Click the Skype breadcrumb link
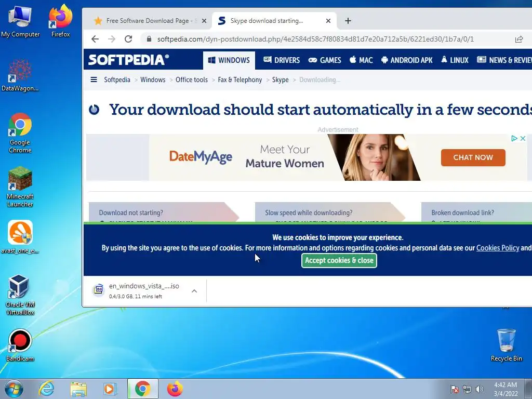Image resolution: width=532 pixels, height=399 pixels. tap(280, 79)
